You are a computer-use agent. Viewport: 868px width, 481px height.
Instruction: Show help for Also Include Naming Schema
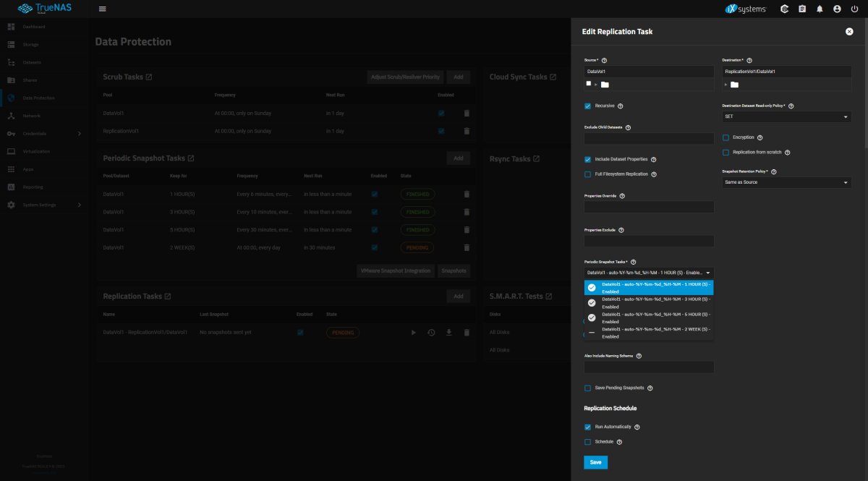639,356
